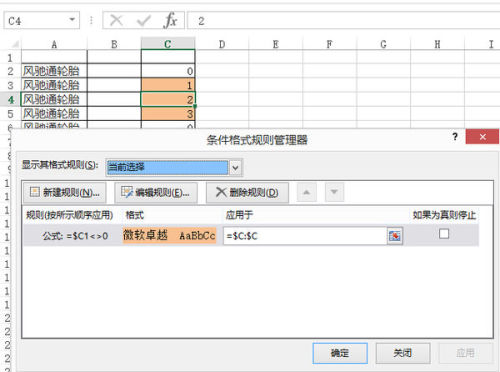The height and width of the screenshot is (372, 500).
Task: Close the 条件格式规则管理器 dialog
Action: [x=482, y=136]
